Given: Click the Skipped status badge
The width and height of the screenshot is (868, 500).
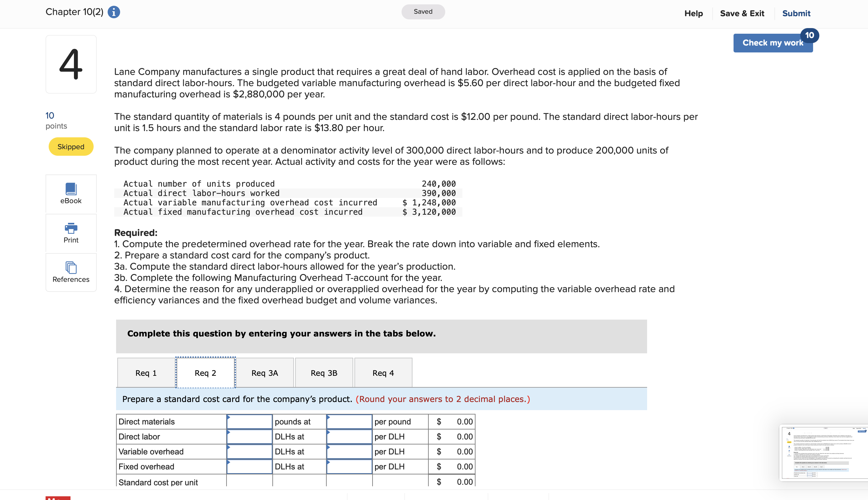Looking at the screenshot, I should (x=71, y=146).
